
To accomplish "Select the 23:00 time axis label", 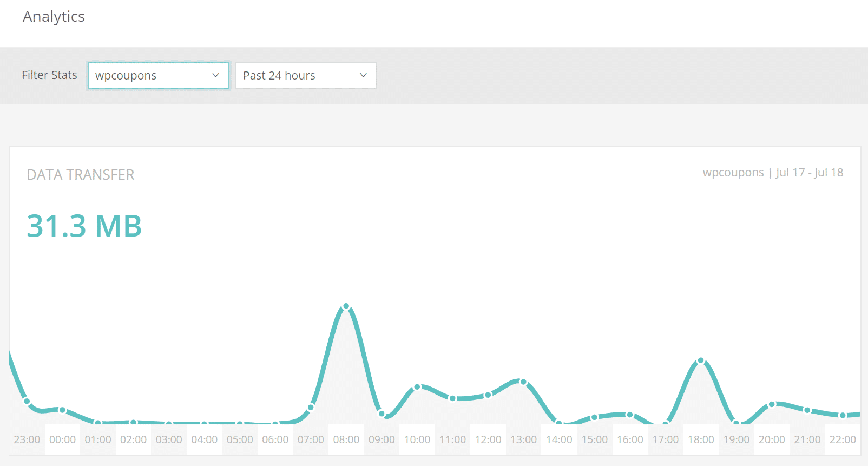I will point(27,439).
